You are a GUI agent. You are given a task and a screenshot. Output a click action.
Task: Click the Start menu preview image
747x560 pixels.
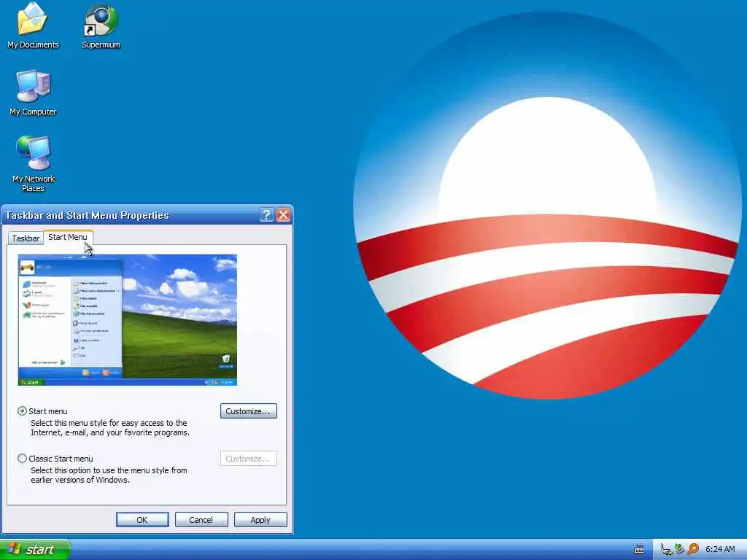click(x=127, y=320)
